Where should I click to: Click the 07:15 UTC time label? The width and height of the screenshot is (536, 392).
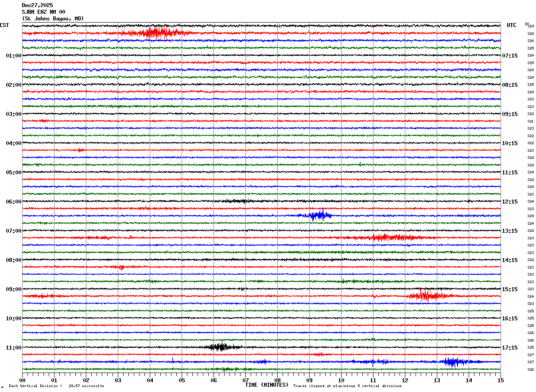click(510, 56)
